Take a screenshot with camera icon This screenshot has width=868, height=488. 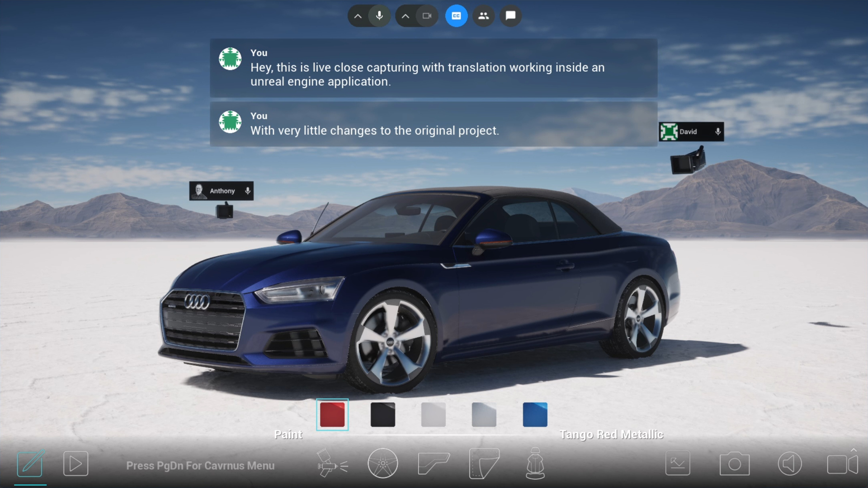coord(735,464)
